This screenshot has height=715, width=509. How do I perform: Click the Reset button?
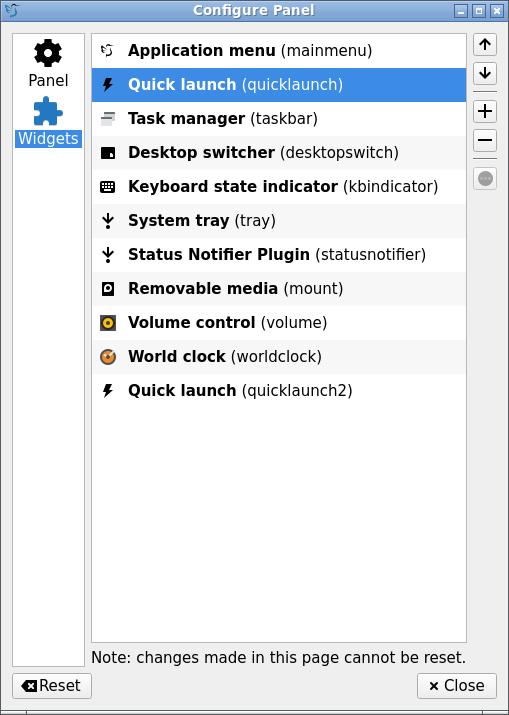(x=52, y=685)
